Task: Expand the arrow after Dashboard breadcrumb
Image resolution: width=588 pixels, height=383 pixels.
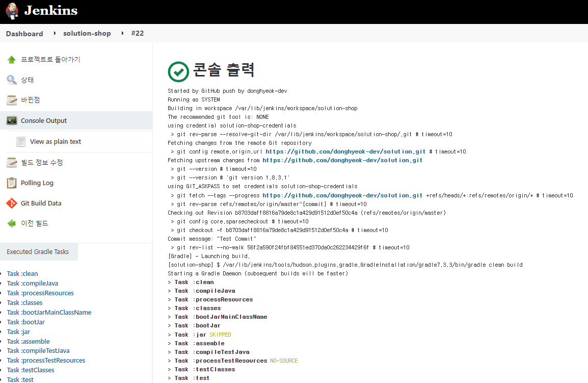Action: point(55,34)
